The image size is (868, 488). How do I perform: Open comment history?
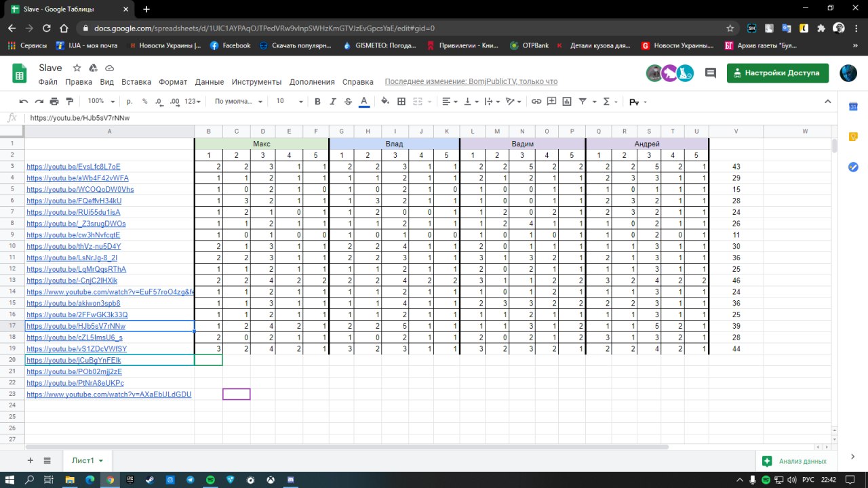pos(711,73)
